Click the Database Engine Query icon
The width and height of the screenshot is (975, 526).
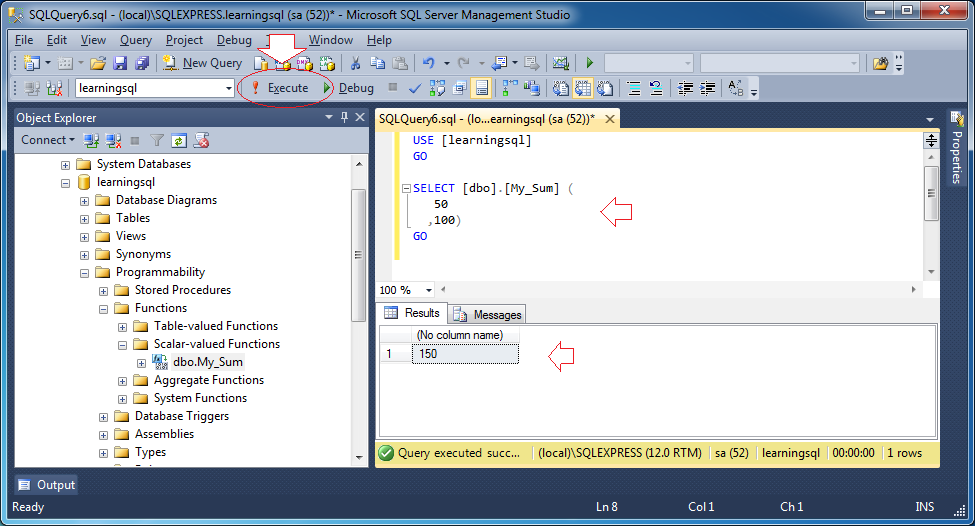(261, 63)
